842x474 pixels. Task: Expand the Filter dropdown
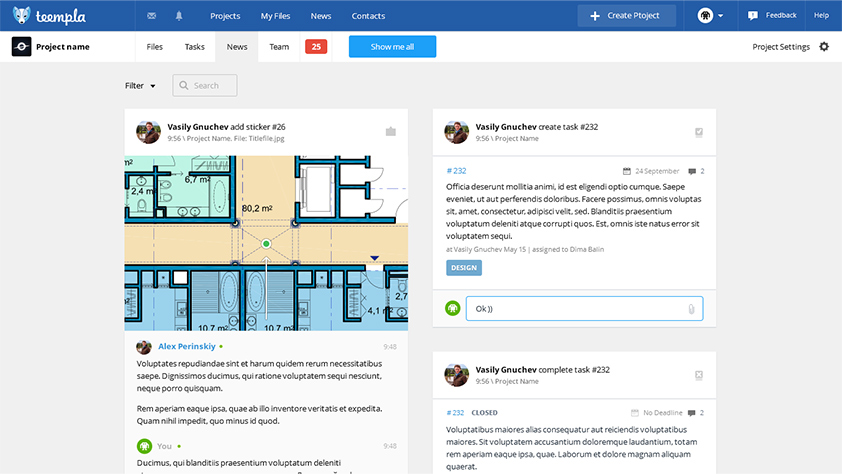[140, 86]
